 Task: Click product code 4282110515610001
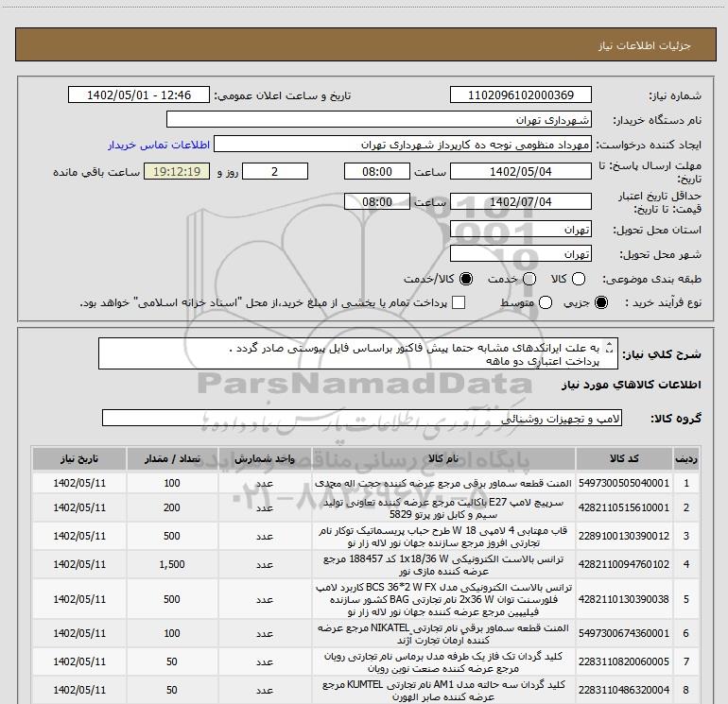pos(624,507)
